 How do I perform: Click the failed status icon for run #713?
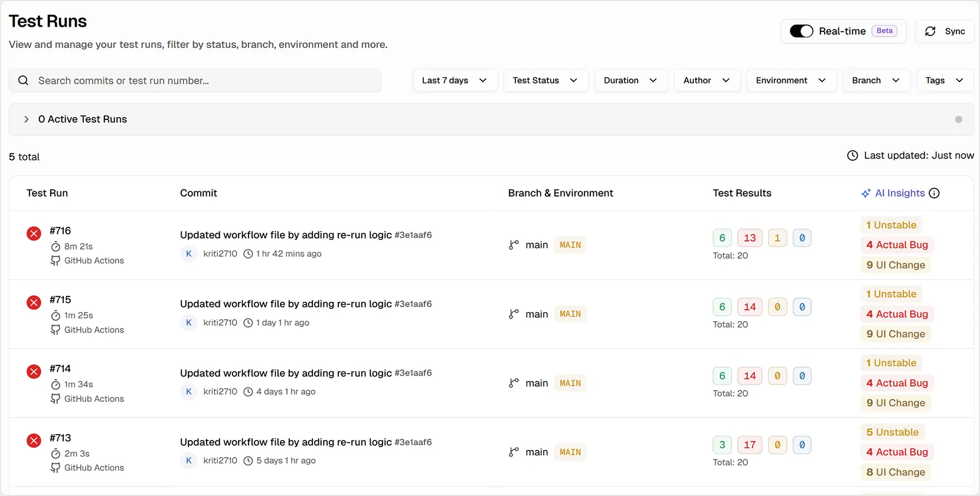(34, 440)
